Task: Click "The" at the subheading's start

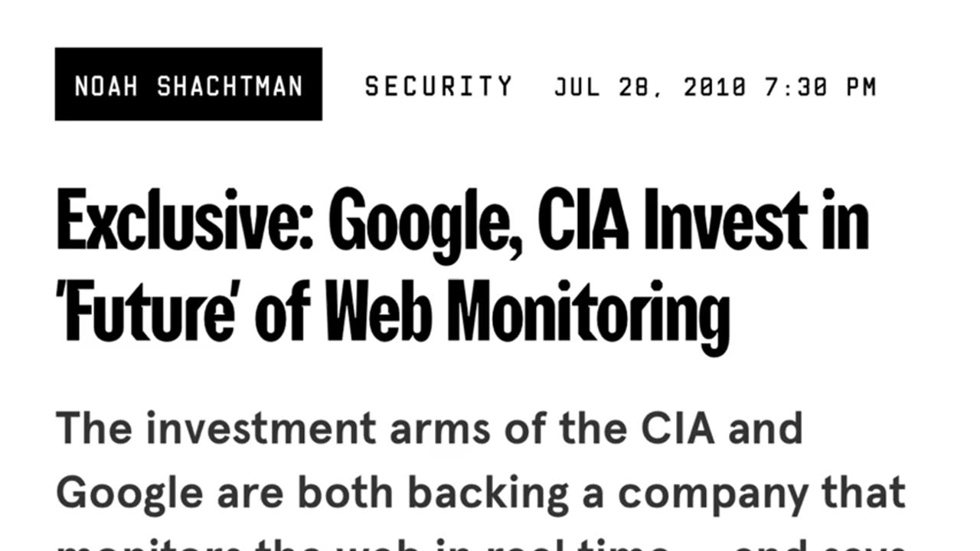Action: (94, 429)
